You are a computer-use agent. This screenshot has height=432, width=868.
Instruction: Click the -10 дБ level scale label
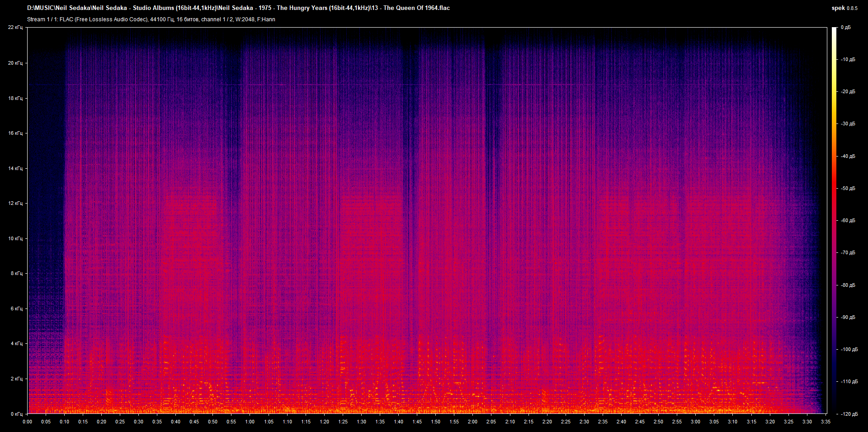coord(848,59)
